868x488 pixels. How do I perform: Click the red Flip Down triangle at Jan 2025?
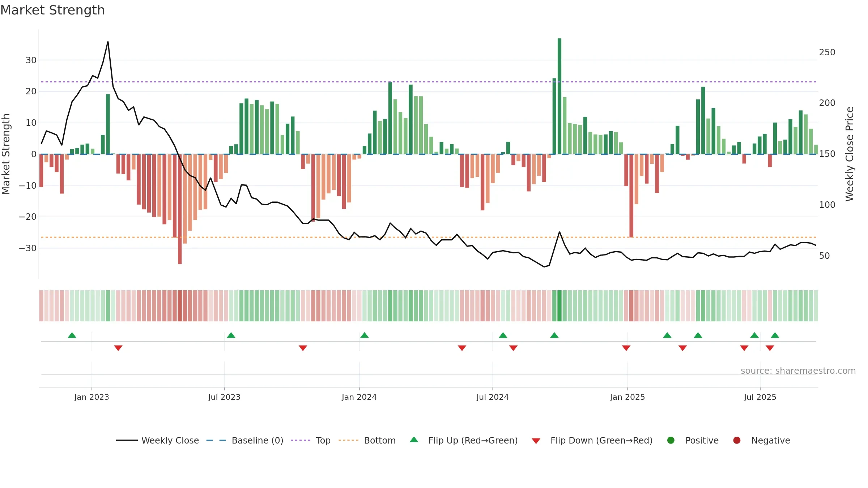click(626, 348)
